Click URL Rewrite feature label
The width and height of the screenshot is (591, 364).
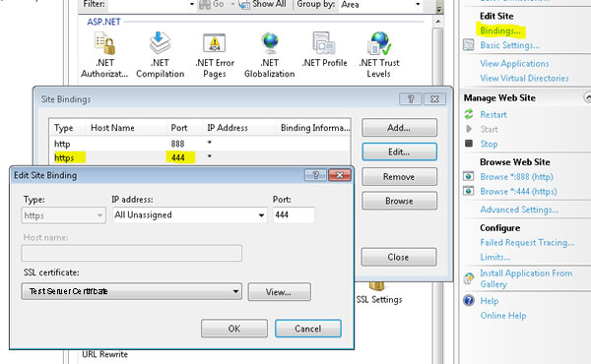tap(104, 354)
